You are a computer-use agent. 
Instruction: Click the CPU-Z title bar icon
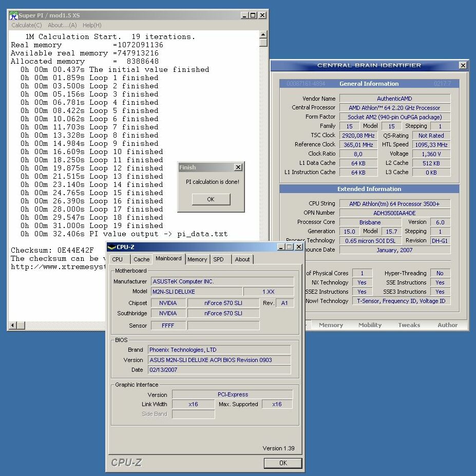(x=111, y=247)
